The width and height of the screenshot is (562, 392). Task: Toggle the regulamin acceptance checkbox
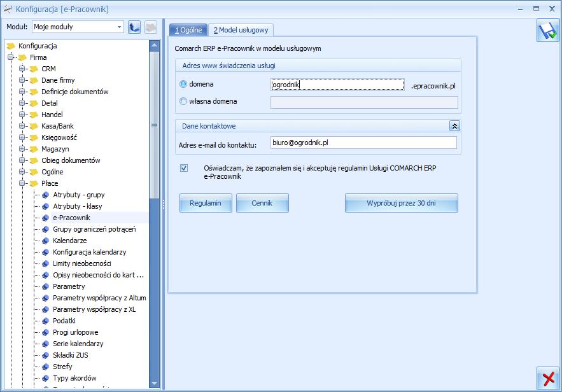[184, 168]
